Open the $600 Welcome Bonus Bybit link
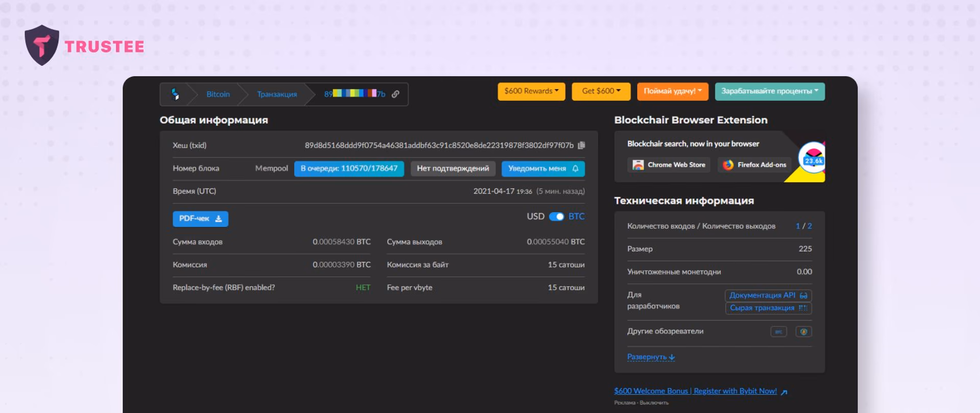The width and height of the screenshot is (980, 413). pos(700,392)
